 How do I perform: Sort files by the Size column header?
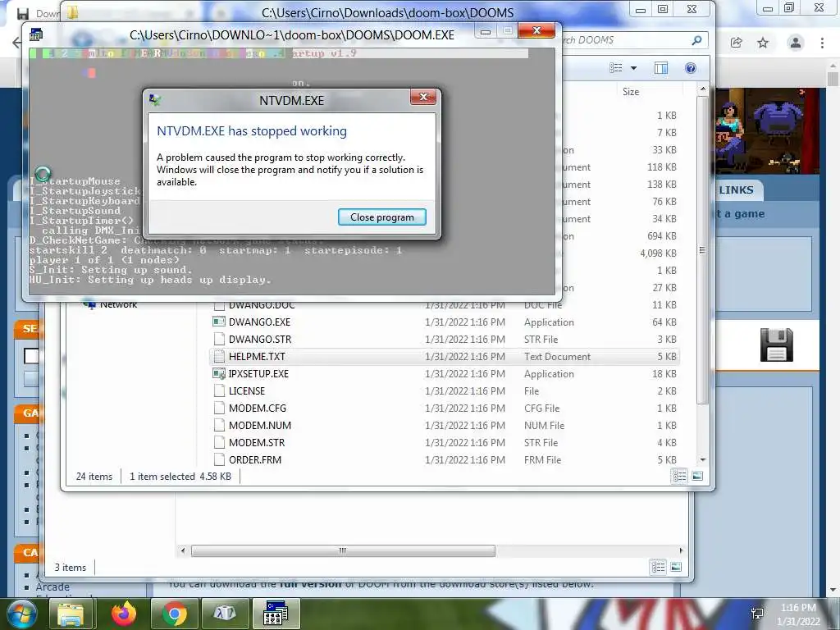coord(631,92)
